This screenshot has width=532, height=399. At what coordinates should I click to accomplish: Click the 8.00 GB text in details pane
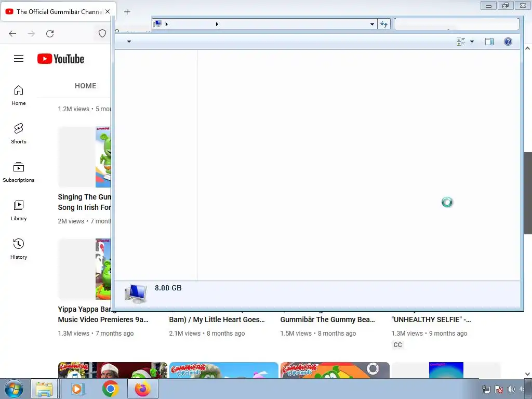coord(168,288)
